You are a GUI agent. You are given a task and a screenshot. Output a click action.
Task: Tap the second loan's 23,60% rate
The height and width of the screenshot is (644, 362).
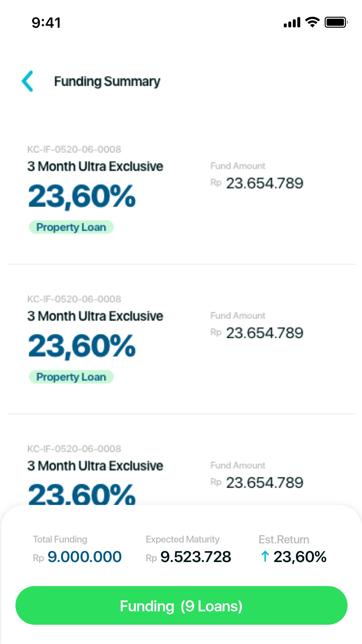82,346
